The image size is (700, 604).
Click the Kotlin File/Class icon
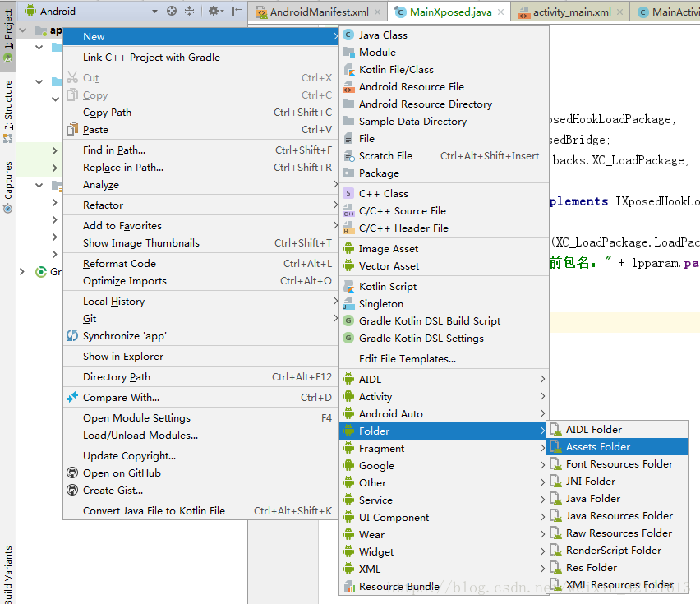click(348, 70)
